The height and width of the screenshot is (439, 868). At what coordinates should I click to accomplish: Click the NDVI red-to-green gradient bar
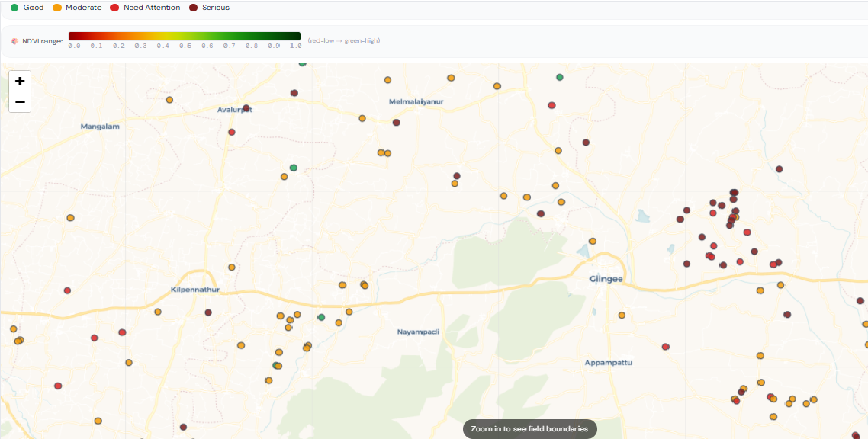tap(185, 36)
